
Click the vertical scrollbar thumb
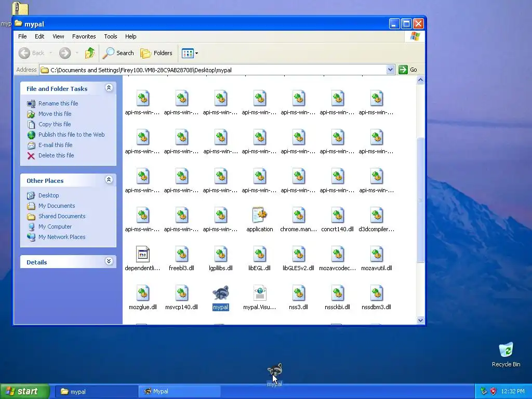pyautogui.click(x=421, y=200)
